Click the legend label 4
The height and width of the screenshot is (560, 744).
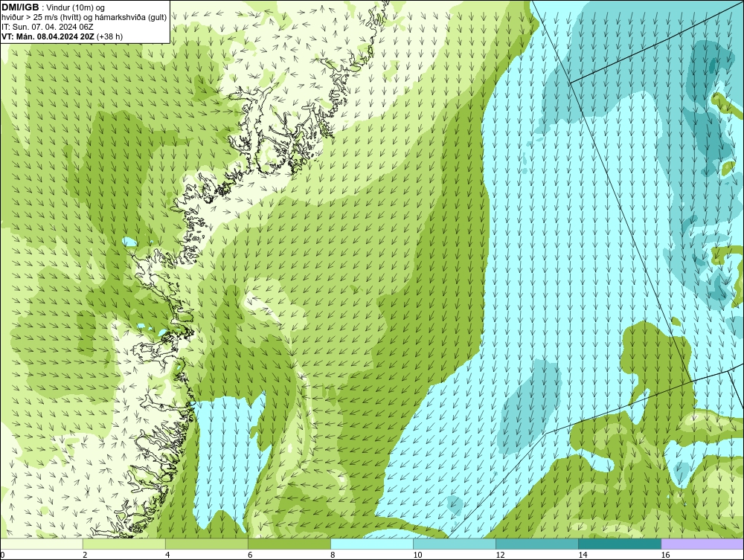(167, 555)
